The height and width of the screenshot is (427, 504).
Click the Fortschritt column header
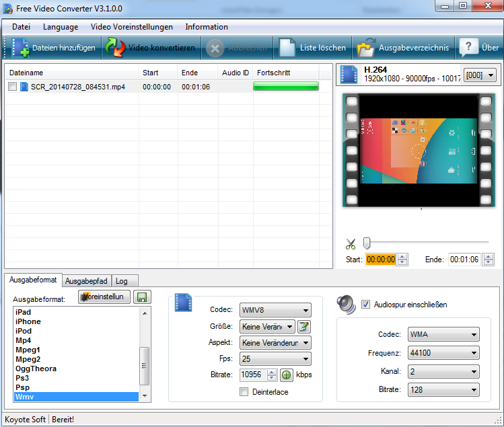coord(286,73)
